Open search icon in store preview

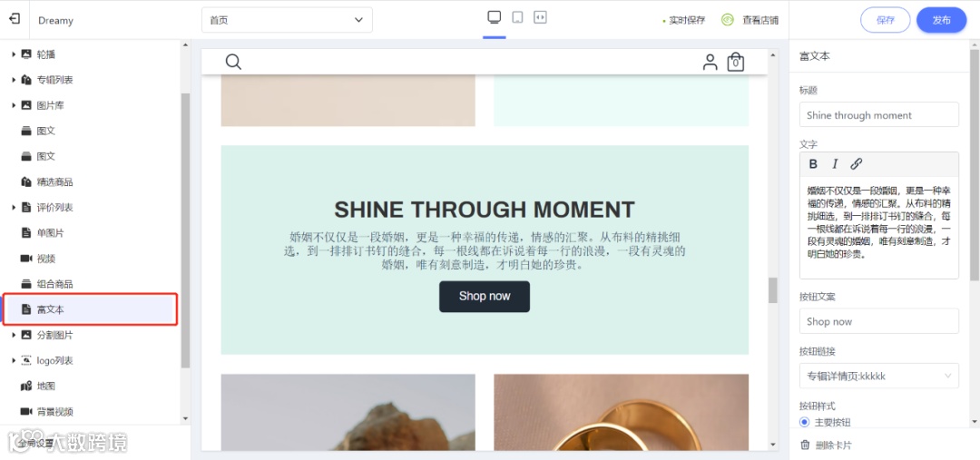pos(233,62)
